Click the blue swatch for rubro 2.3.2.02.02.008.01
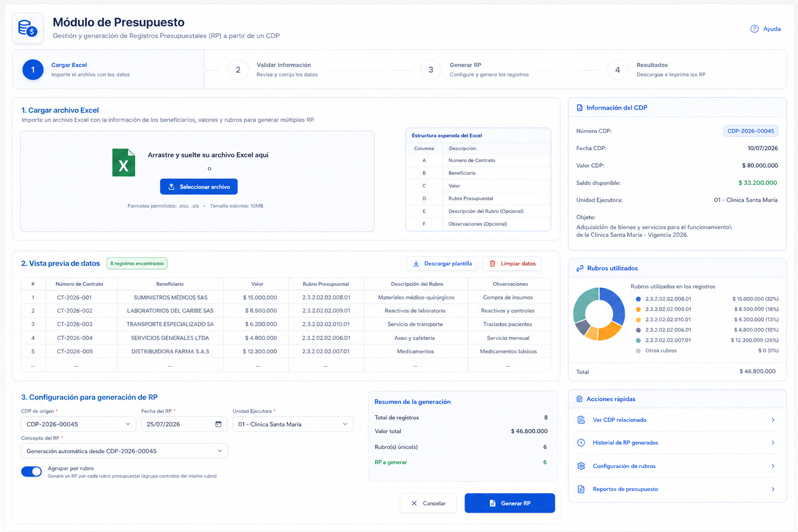 [639, 299]
